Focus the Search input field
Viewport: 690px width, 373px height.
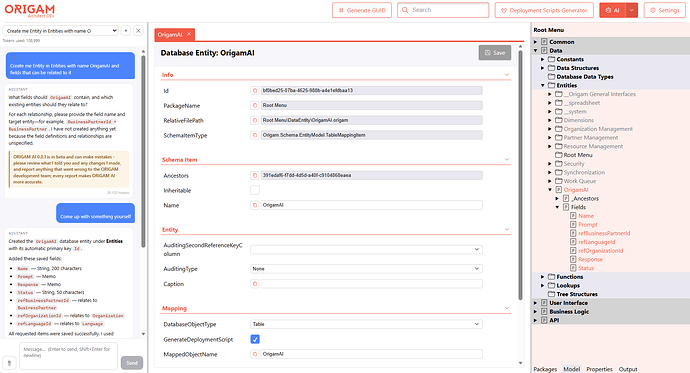click(443, 10)
